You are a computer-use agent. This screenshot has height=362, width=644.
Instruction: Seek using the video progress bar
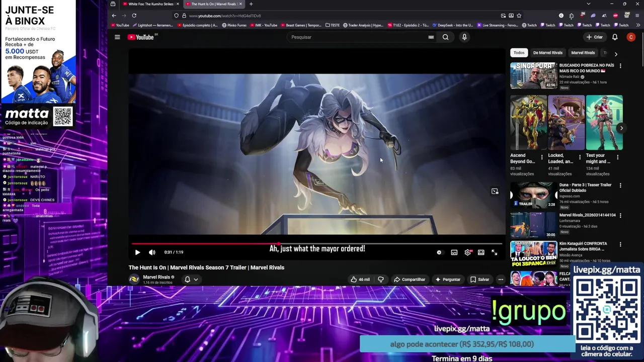[317, 243]
